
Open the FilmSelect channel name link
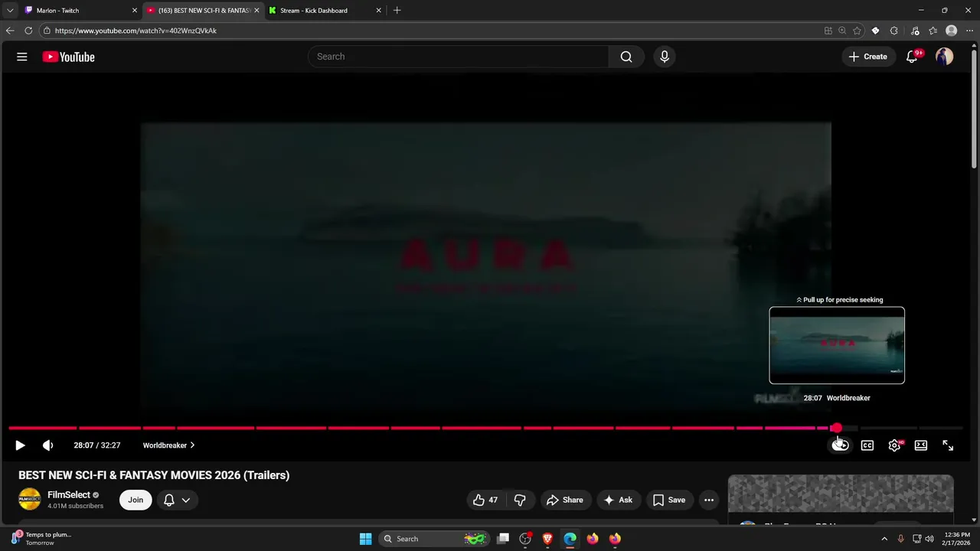pyautogui.click(x=69, y=495)
